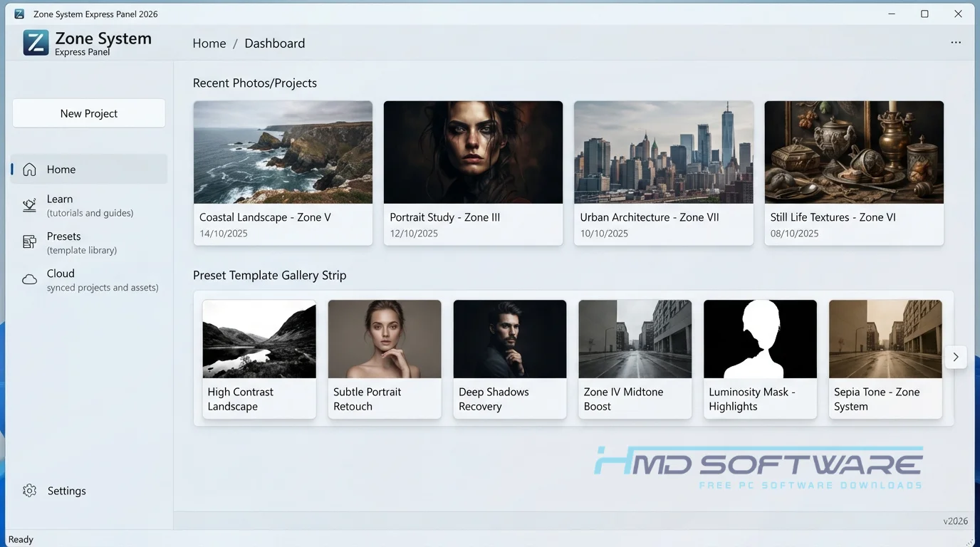The image size is (980, 547).
Task: Open Settings label in sidebar
Action: tap(67, 491)
